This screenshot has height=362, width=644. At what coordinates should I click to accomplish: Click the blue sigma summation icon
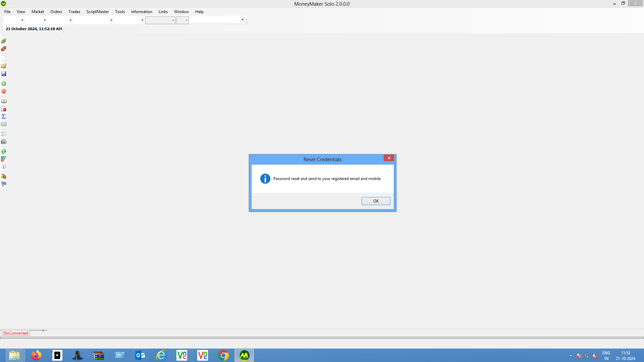click(4, 116)
